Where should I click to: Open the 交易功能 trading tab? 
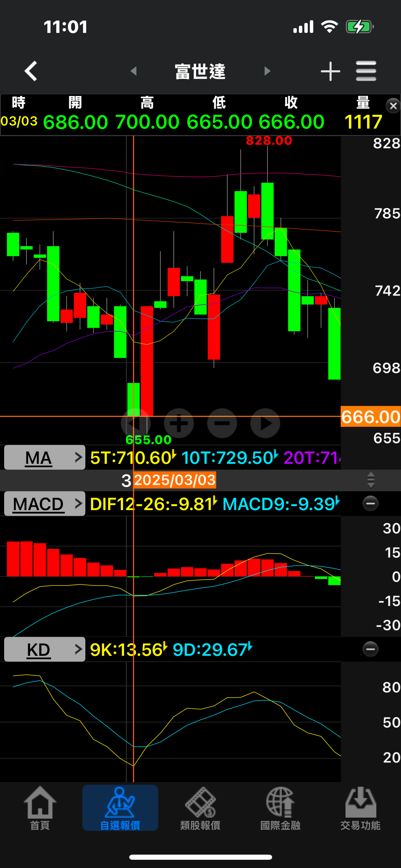(x=361, y=808)
